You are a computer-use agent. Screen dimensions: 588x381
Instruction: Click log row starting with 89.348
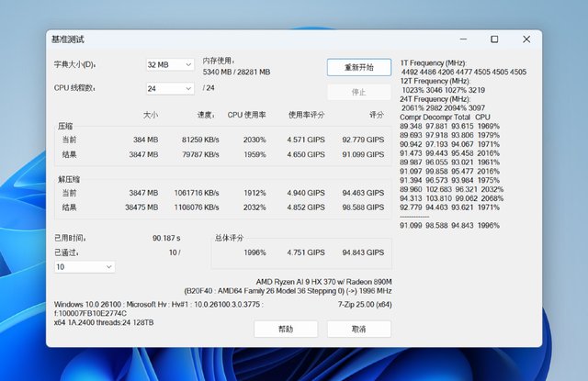click(x=449, y=127)
